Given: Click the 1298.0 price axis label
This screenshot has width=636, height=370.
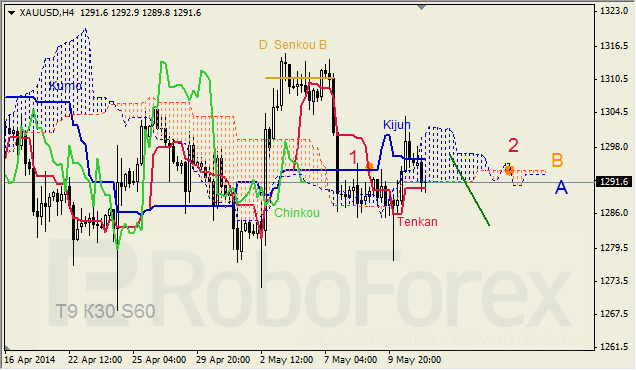Looking at the screenshot, I should point(614,146).
